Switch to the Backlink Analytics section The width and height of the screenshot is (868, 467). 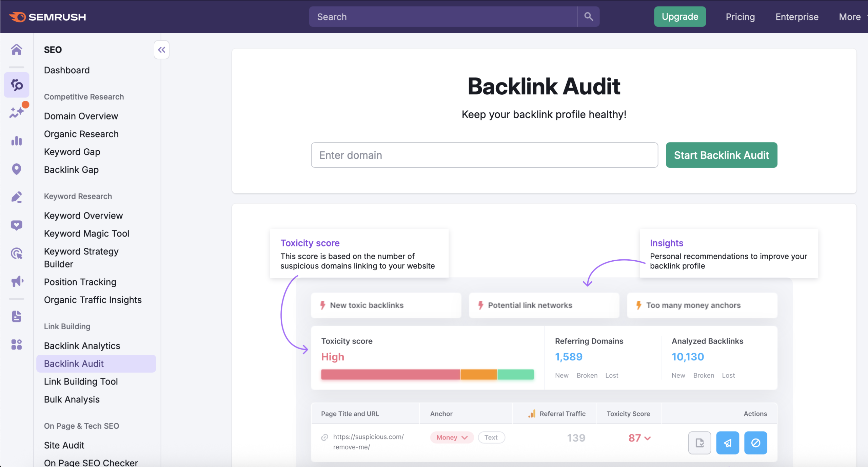pyautogui.click(x=82, y=345)
